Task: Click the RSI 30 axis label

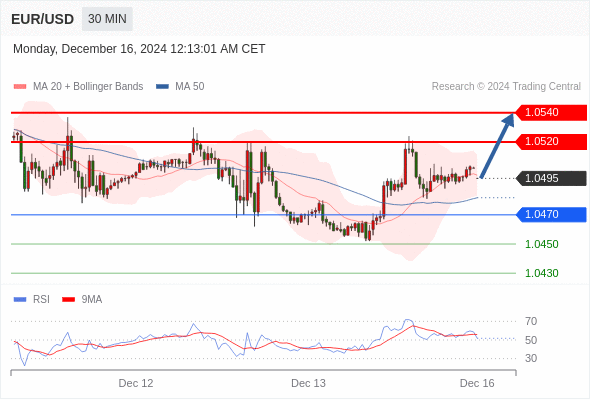Action: (x=531, y=358)
